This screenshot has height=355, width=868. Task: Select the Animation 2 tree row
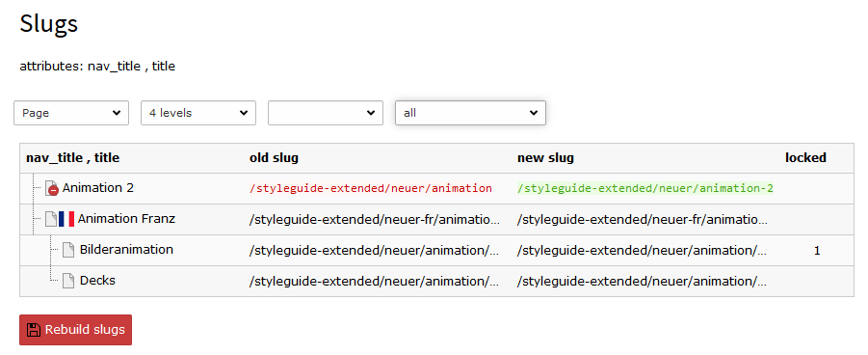[436, 189]
